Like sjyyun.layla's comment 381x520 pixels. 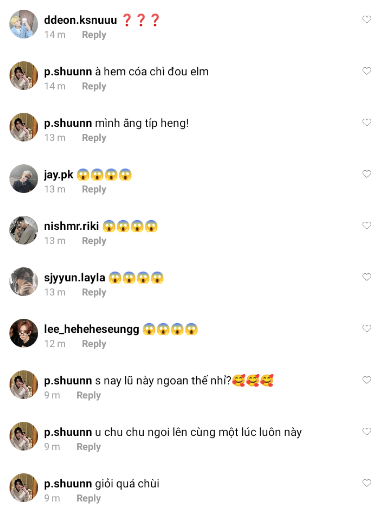tap(366, 277)
